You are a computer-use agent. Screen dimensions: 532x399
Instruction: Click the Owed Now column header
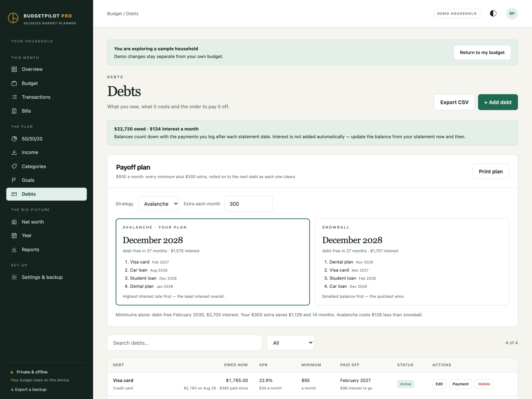click(x=236, y=365)
